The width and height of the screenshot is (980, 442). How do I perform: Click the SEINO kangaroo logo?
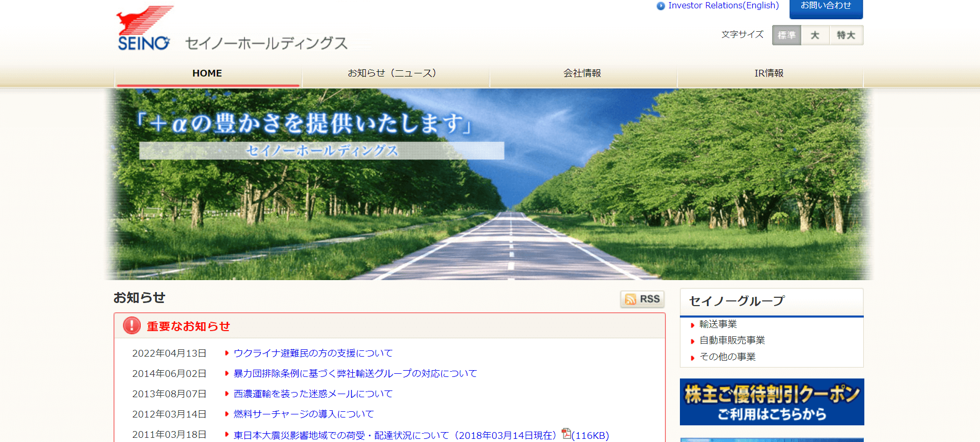pyautogui.click(x=144, y=28)
